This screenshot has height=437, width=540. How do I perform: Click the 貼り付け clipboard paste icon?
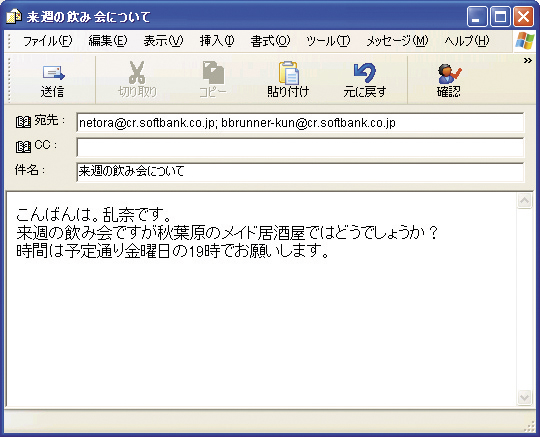pos(289,72)
